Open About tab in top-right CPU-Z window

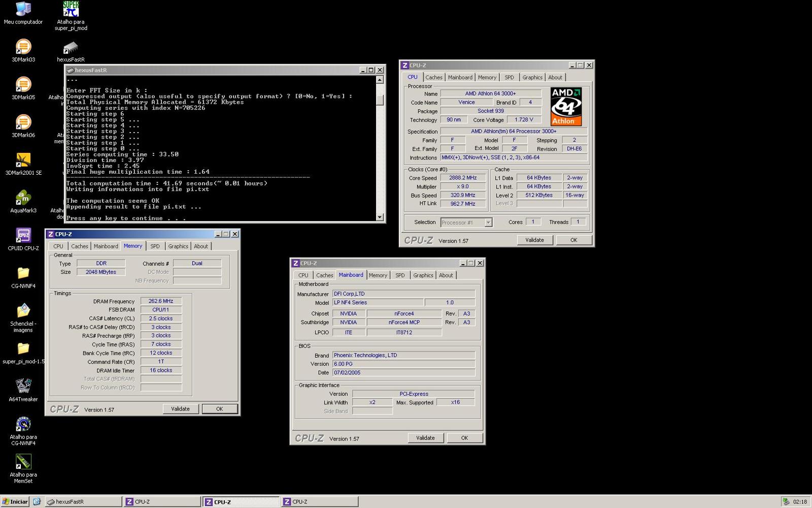point(555,77)
